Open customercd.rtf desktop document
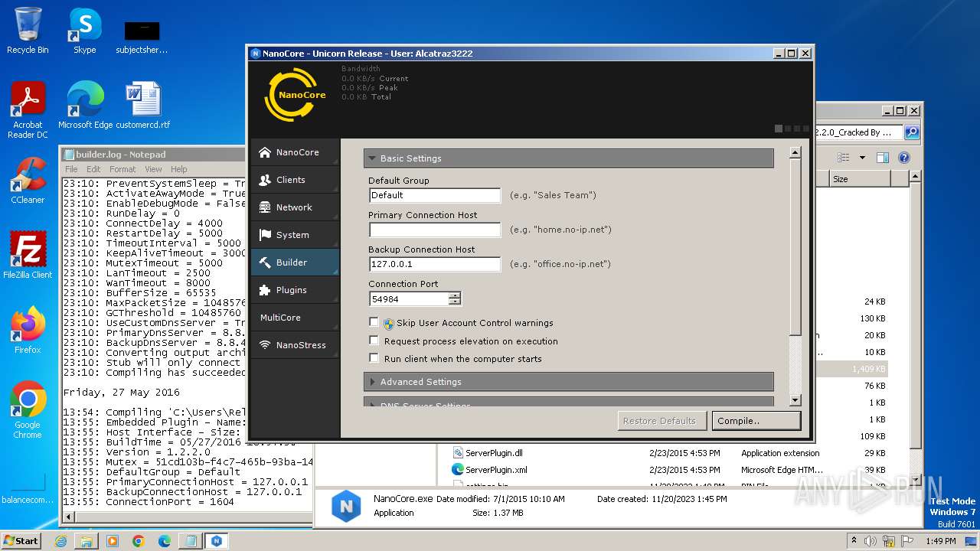980x551 pixels. pos(143,106)
